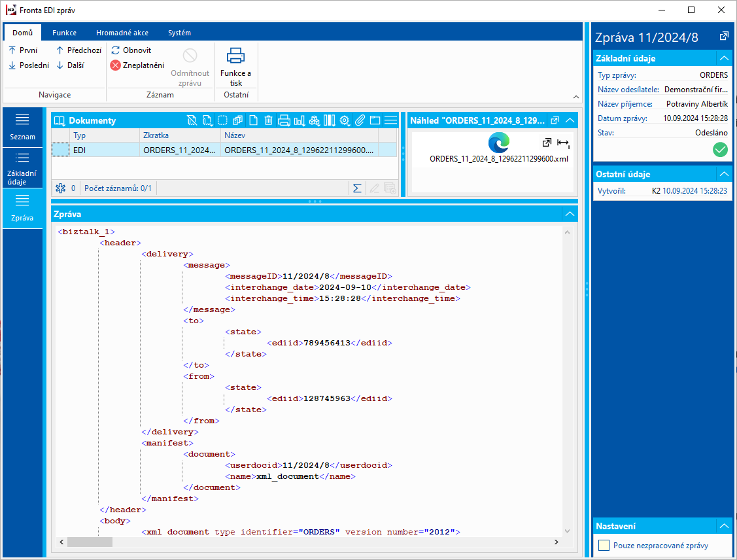Open the XML preview in an external window

click(x=547, y=142)
